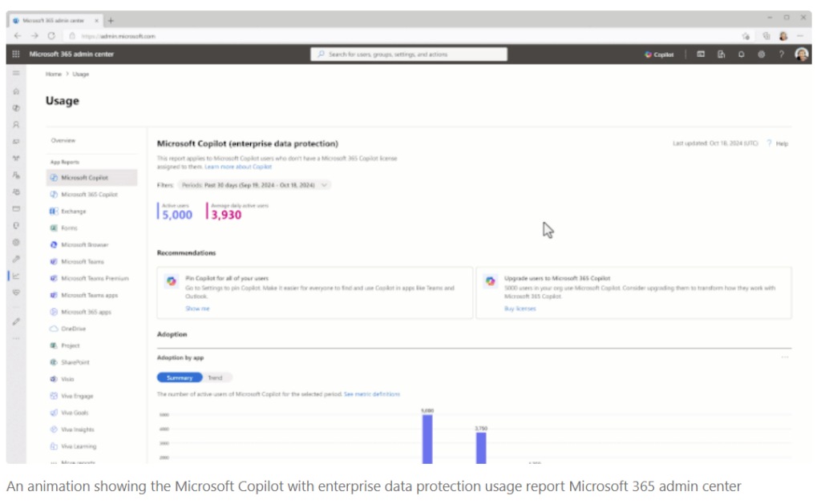Open Copilot in the header bar

[x=659, y=54]
